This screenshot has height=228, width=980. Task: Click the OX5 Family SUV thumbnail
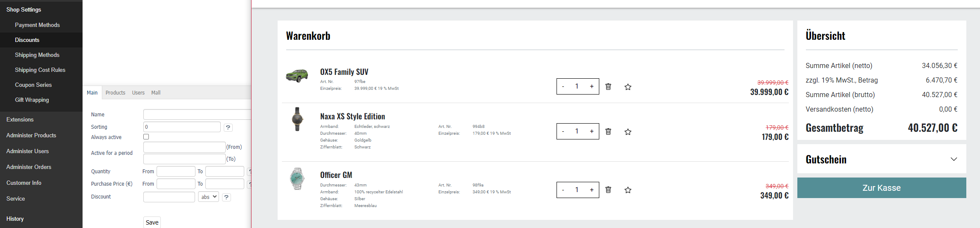[x=297, y=76]
